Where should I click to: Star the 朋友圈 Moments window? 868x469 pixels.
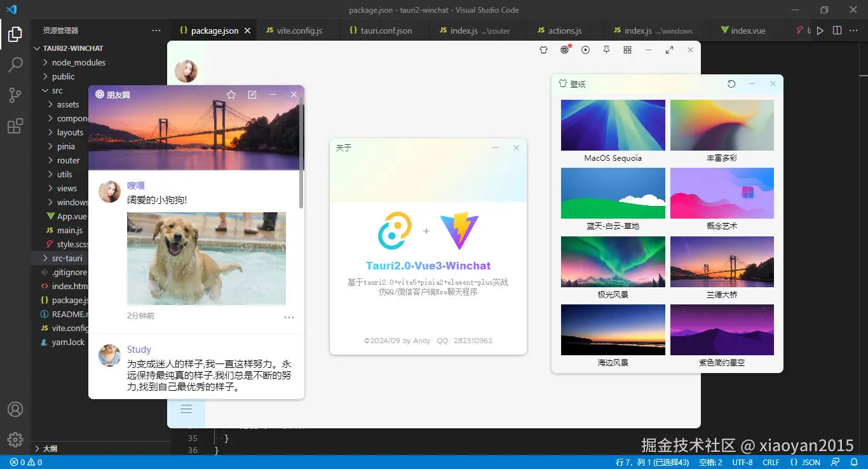[231, 94]
